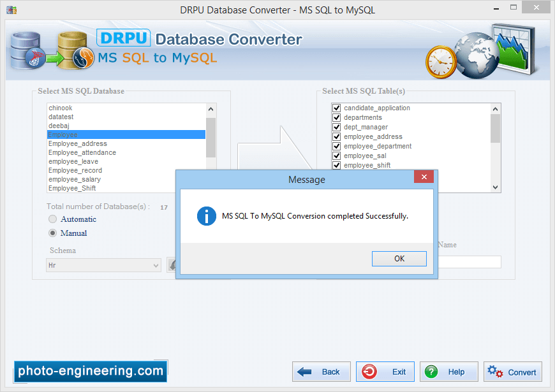The image size is (555, 392).
Task: Minimize the DRPU Database Converter window
Action: [496, 8]
